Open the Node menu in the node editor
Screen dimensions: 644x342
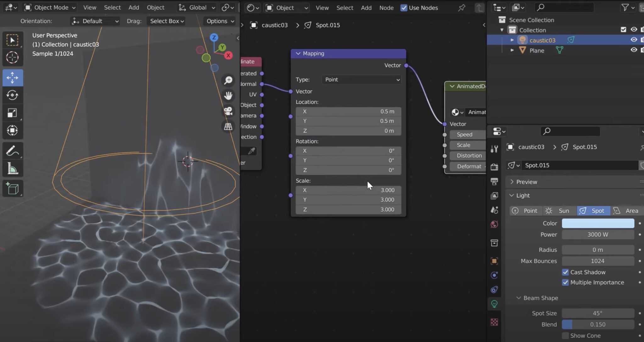tap(386, 8)
